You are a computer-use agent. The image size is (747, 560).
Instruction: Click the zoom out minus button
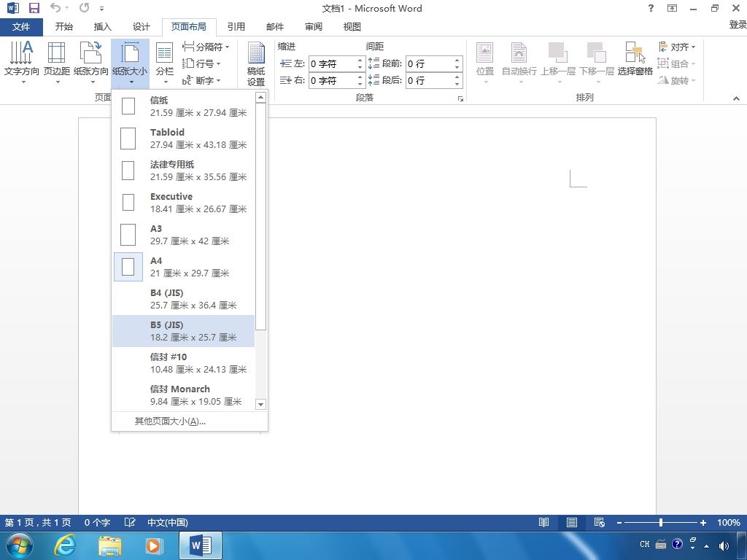[x=619, y=522]
